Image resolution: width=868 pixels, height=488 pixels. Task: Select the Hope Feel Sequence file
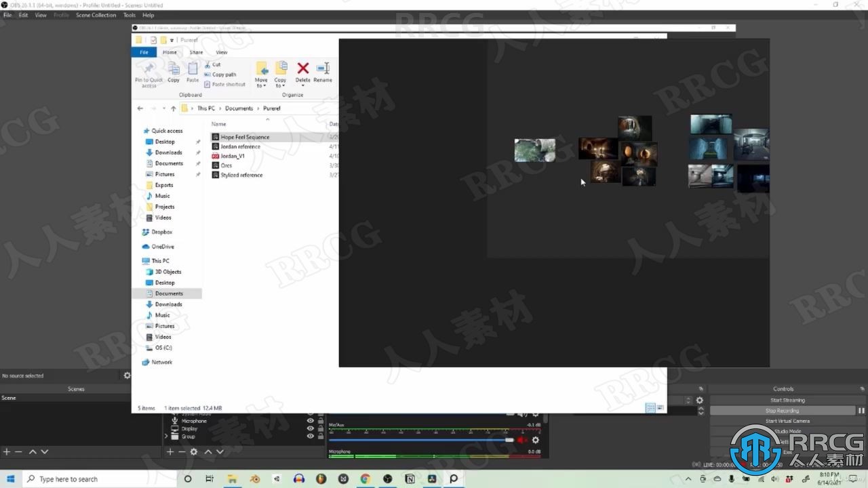(x=245, y=137)
